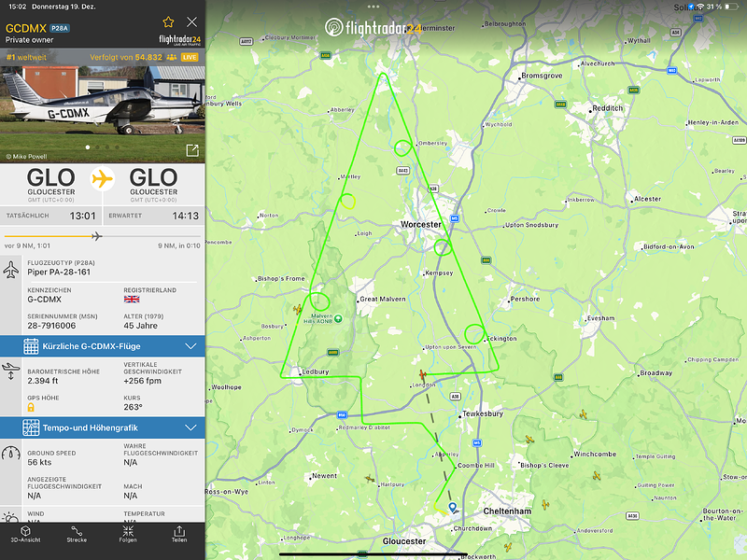Open the 3D-Ansicht view

pos(26,534)
